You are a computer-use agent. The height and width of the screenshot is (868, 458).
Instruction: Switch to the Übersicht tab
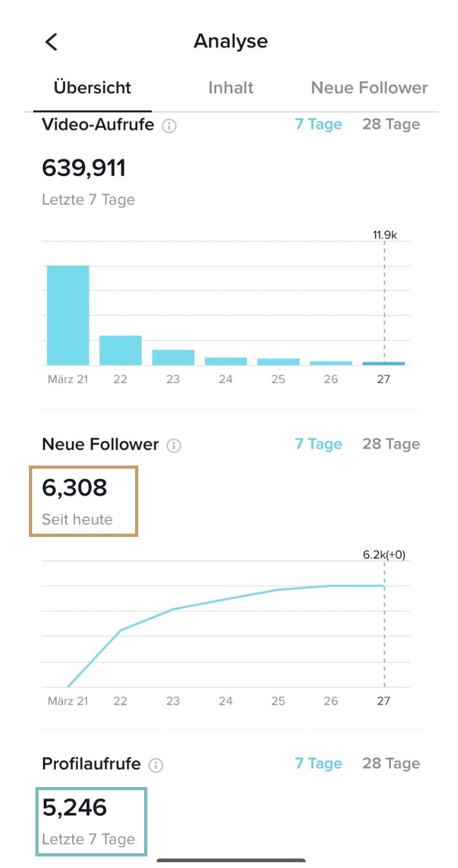point(93,88)
